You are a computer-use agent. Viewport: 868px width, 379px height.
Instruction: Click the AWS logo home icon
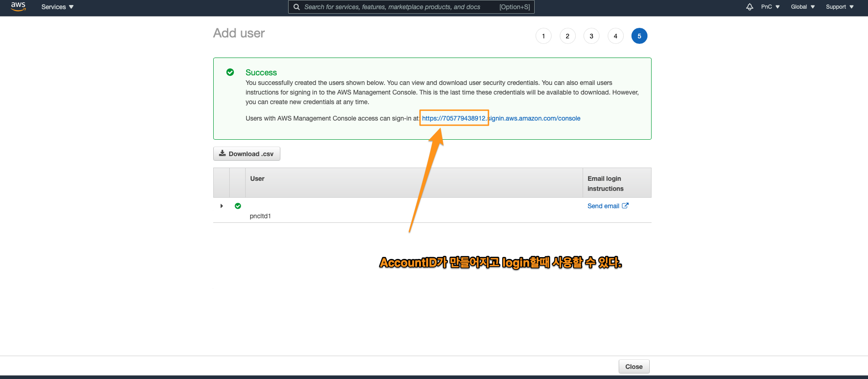pyautogui.click(x=18, y=6)
